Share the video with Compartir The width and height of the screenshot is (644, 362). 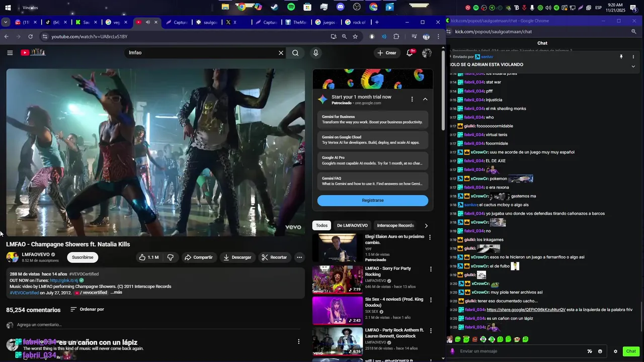coord(199,257)
